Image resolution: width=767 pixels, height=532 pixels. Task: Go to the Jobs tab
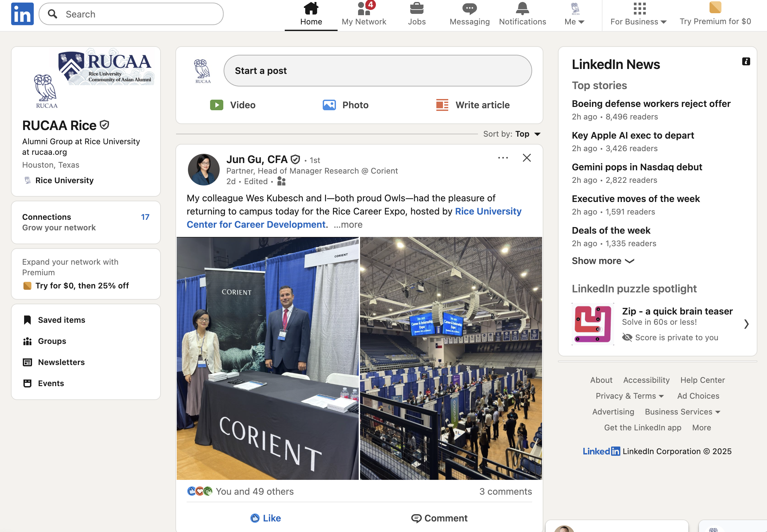click(x=417, y=14)
